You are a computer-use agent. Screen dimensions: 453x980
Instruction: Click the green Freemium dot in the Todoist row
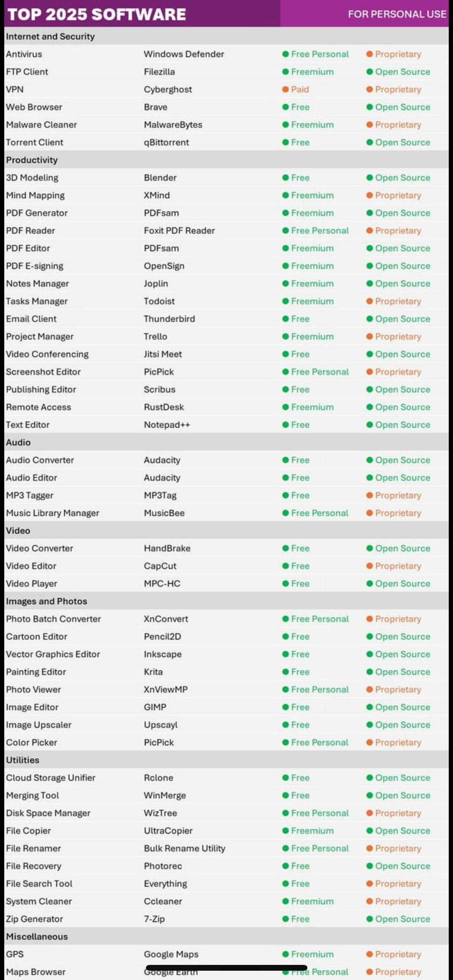pos(285,301)
